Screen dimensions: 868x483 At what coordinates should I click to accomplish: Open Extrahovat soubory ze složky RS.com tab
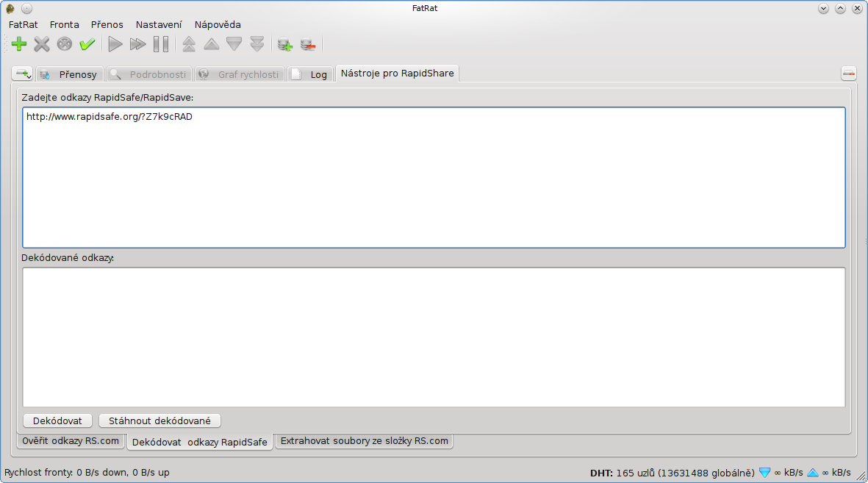click(365, 441)
